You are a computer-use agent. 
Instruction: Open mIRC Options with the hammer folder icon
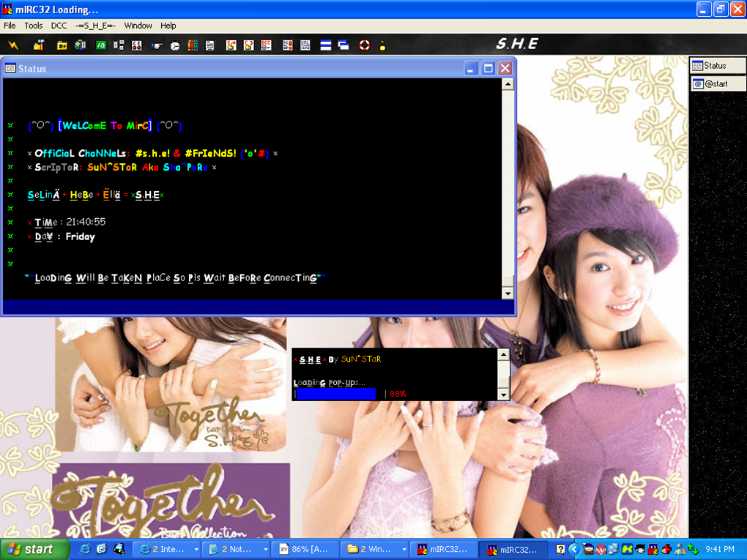click(x=39, y=45)
